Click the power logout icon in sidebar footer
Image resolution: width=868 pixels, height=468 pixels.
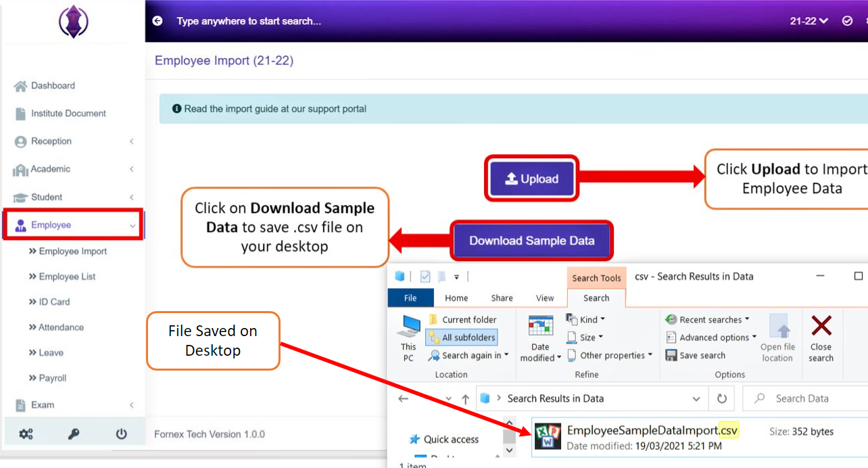pyautogui.click(x=122, y=434)
